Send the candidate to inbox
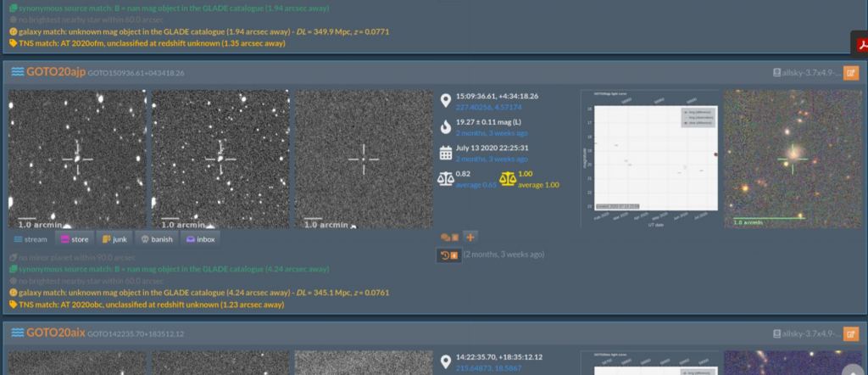The width and height of the screenshot is (868, 375). [x=200, y=239]
